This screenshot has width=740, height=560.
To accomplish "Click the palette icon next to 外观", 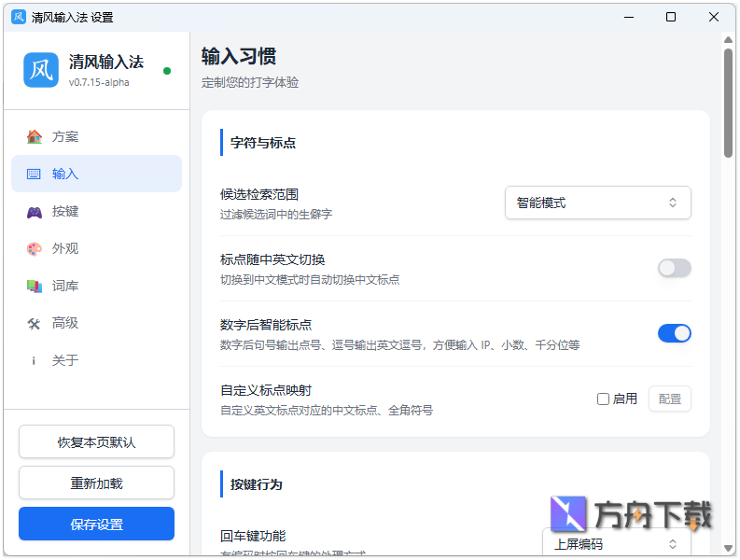I will coord(34,248).
